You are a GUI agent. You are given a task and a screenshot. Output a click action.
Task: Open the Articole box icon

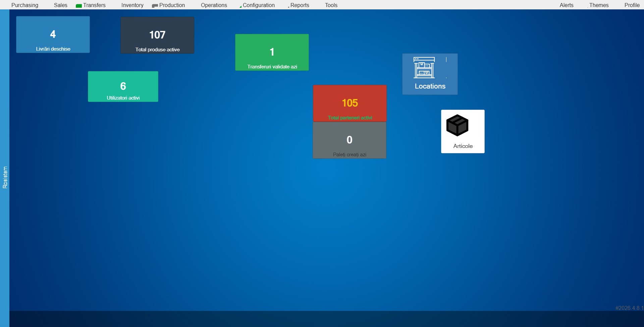pos(457,125)
